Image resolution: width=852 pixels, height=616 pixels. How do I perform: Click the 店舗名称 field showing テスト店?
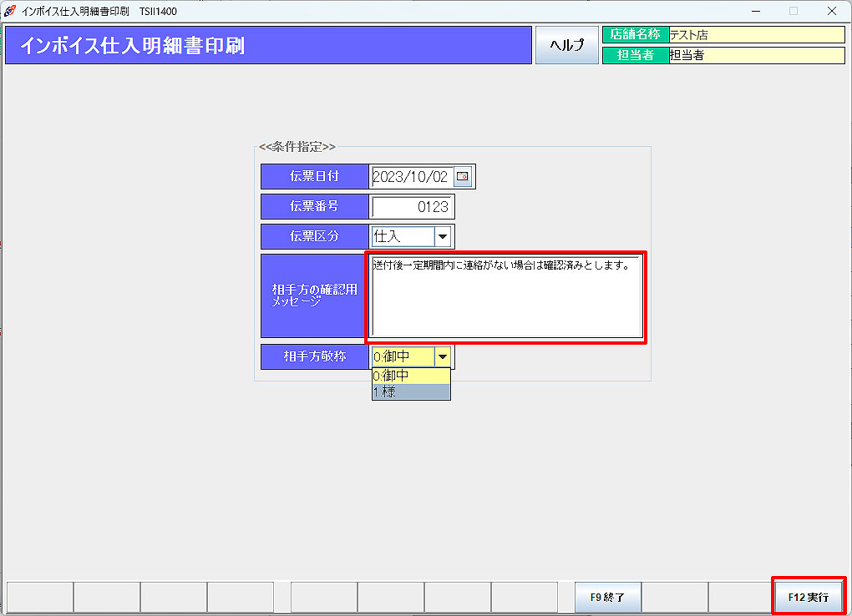tap(757, 35)
